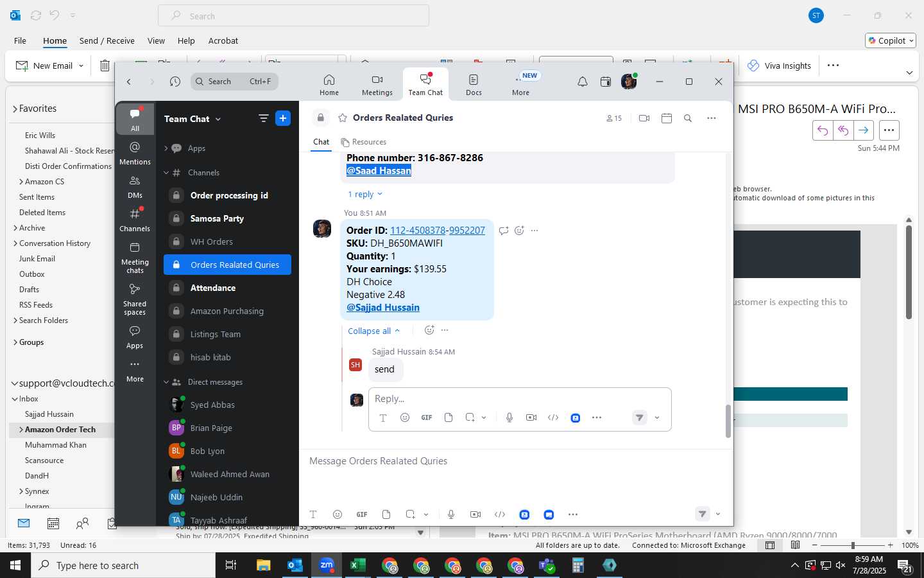Open Apps in Zoom sidebar
The image size is (924, 578).
[135, 337]
